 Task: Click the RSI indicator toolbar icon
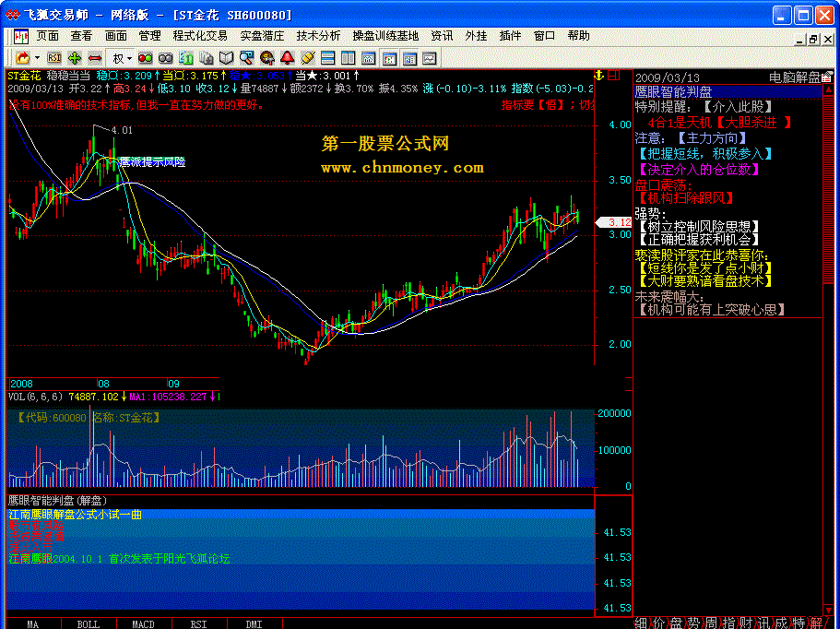[54, 58]
